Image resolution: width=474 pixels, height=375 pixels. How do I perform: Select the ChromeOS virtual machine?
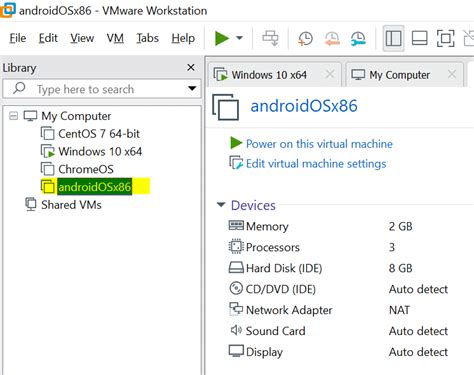point(86,169)
